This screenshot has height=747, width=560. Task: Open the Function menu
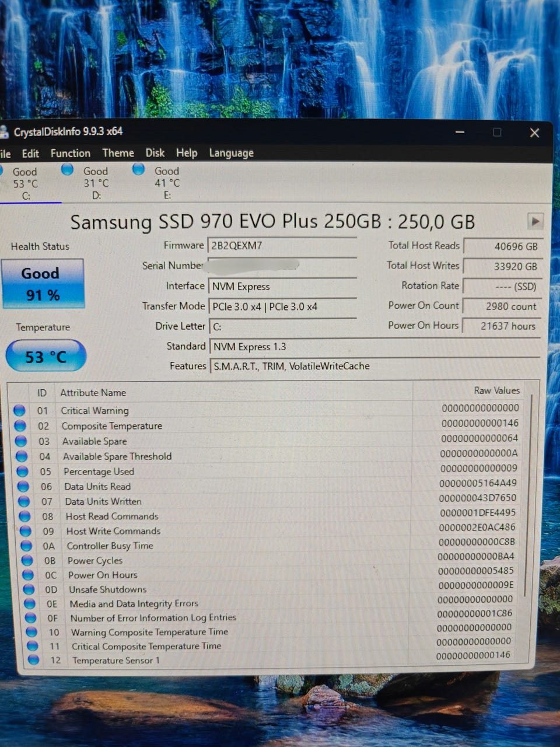(x=70, y=153)
